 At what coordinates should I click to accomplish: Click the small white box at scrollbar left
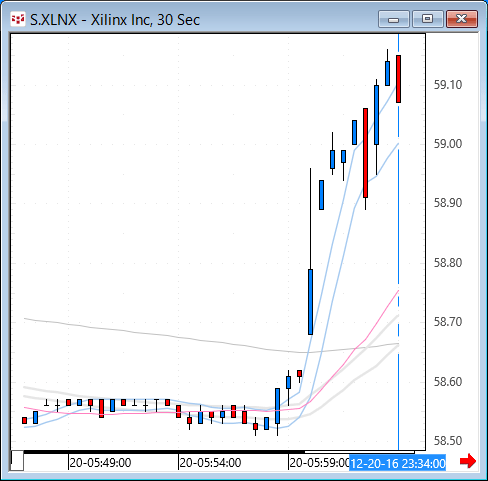click(x=17, y=460)
